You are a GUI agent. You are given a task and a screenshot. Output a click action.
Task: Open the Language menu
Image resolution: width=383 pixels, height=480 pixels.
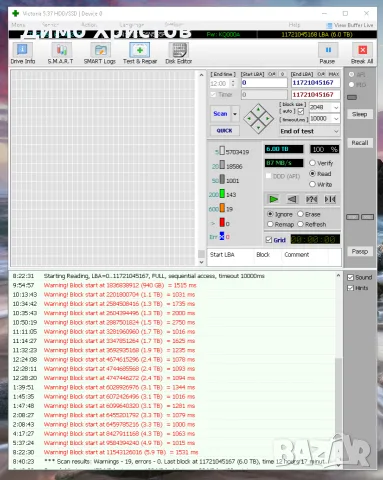coord(132,25)
